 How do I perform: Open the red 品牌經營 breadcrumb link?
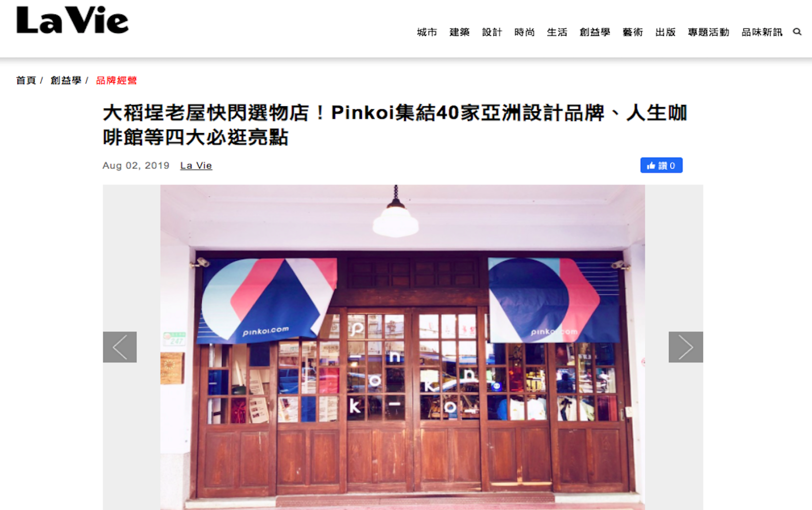[116, 80]
